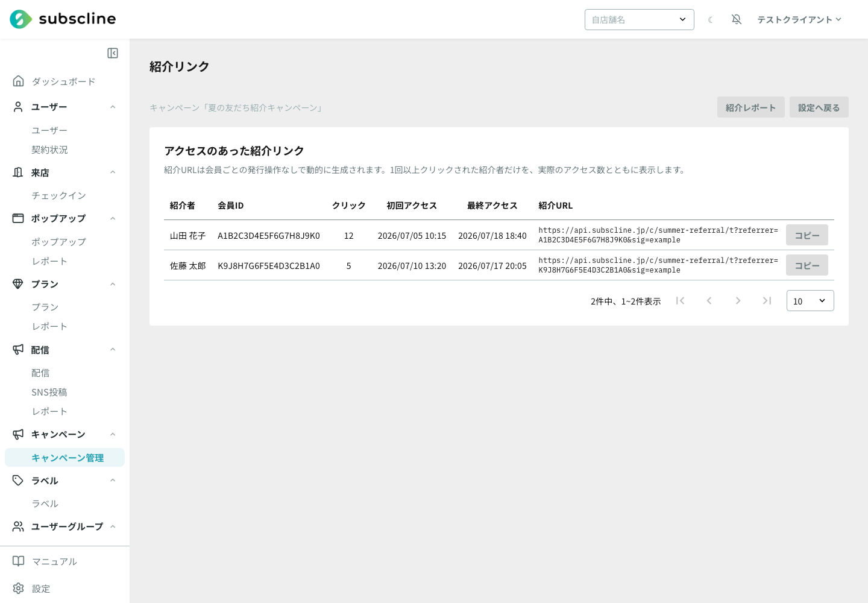
Task: Collapse the sidebar with the panel icon
Action: [x=113, y=53]
